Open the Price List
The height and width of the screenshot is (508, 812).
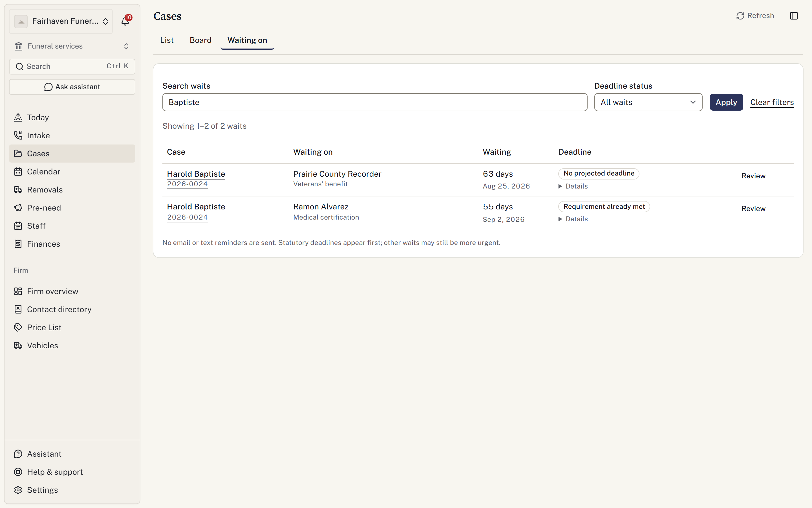(x=72, y=327)
